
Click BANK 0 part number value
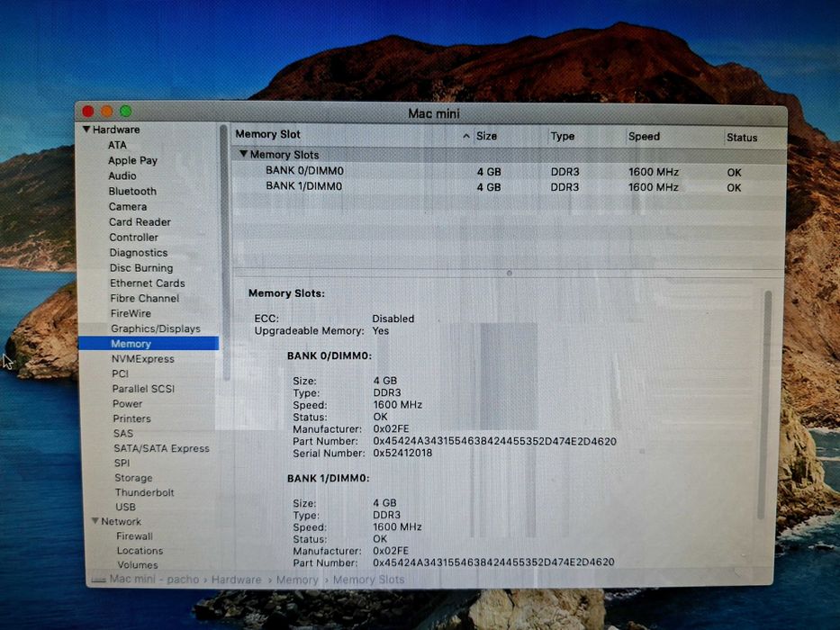[494, 441]
